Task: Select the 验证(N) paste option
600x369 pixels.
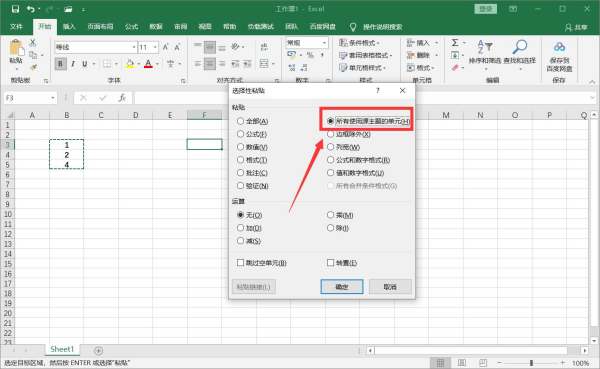Action: pyautogui.click(x=253, y=186)
